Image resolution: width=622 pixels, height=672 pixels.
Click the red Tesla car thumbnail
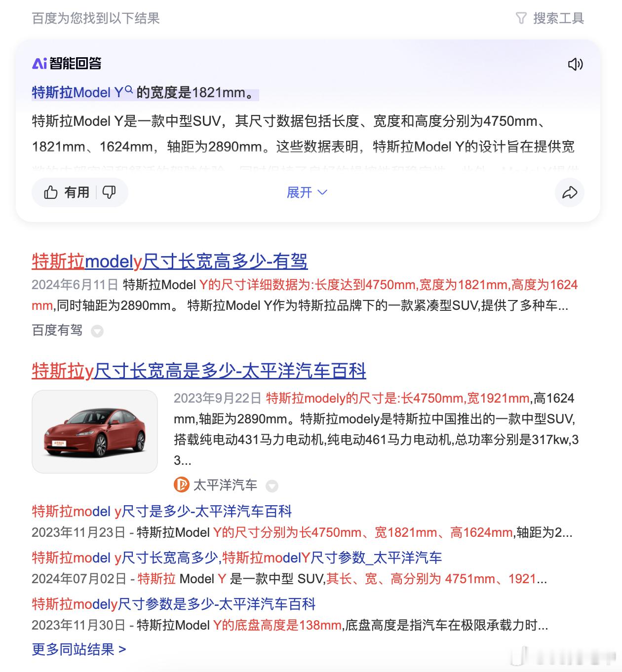[95, 432]
